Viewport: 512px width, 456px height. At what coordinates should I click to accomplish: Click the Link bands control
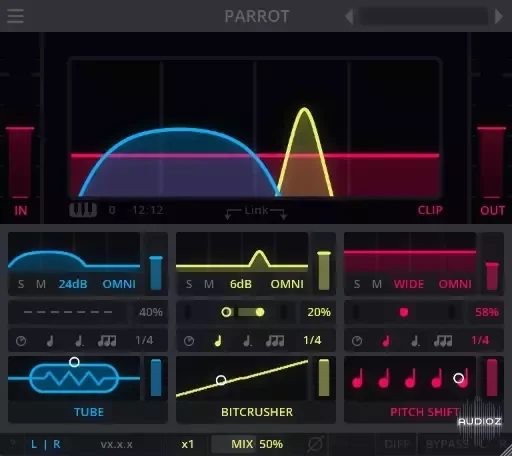click(256, 212)
